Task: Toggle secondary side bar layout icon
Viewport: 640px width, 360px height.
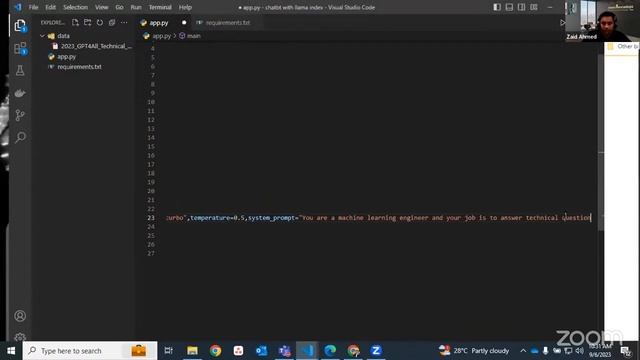Action: pyautogui.click(x=521, y=7)
